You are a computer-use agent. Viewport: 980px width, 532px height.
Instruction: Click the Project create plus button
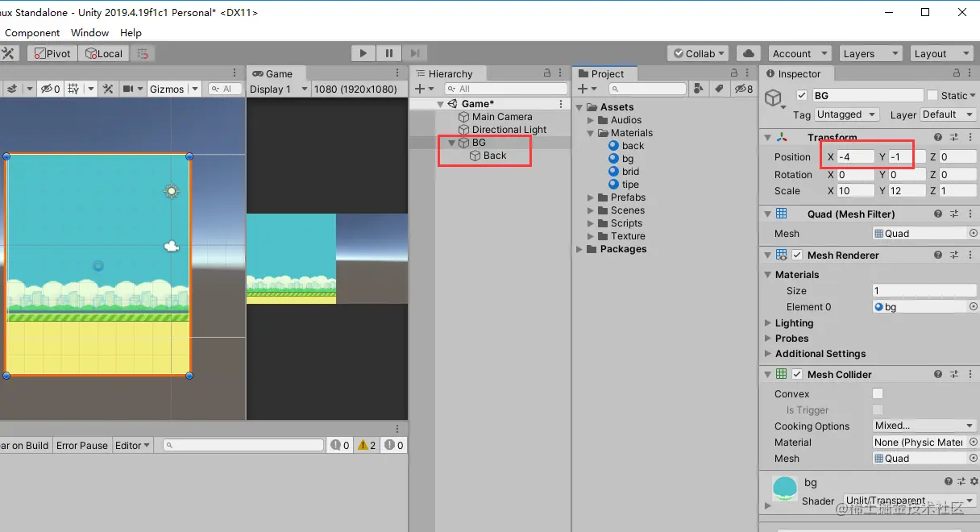pyautogui.click(x=587, y=89)
